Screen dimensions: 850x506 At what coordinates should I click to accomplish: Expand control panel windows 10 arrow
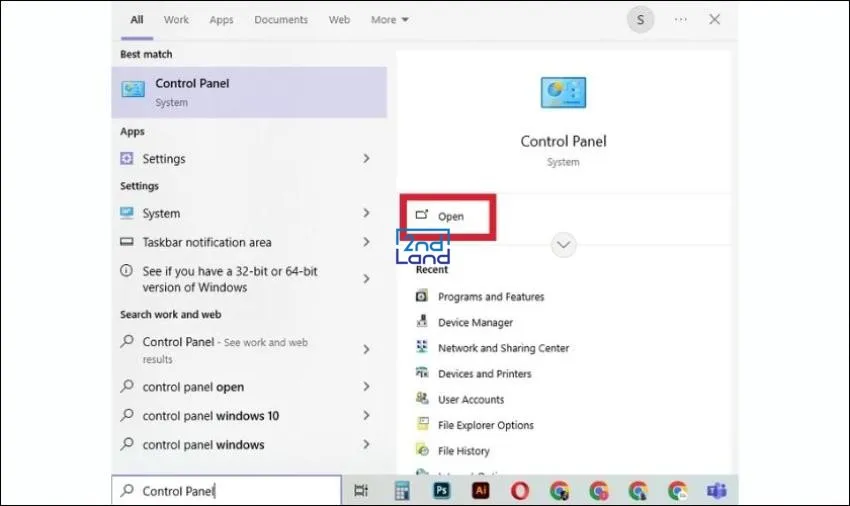coord(366,415)
